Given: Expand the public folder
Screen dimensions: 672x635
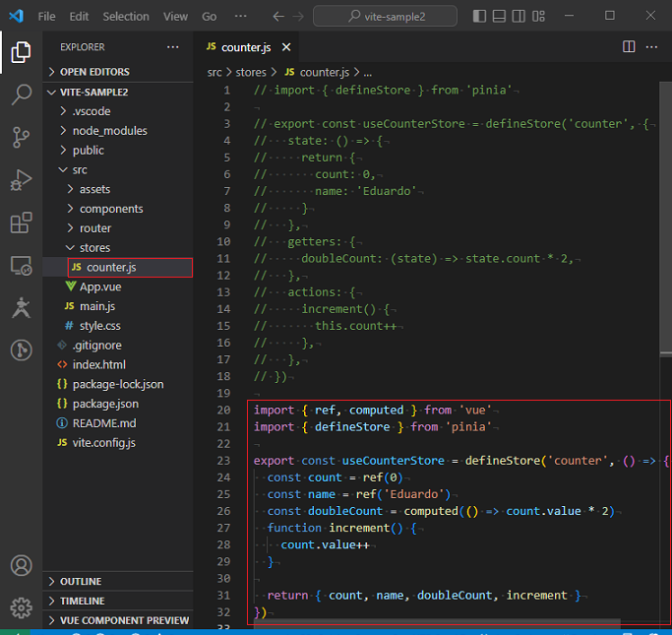Looking at the screenshot, I should click(118, 151).
